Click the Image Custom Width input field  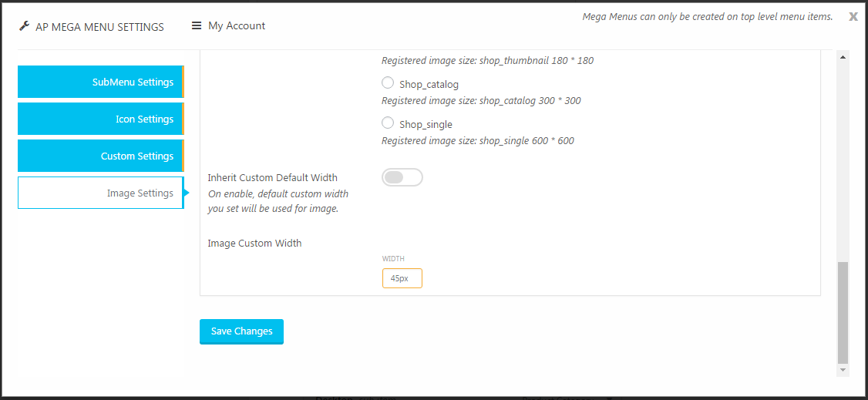pos(402,278)
